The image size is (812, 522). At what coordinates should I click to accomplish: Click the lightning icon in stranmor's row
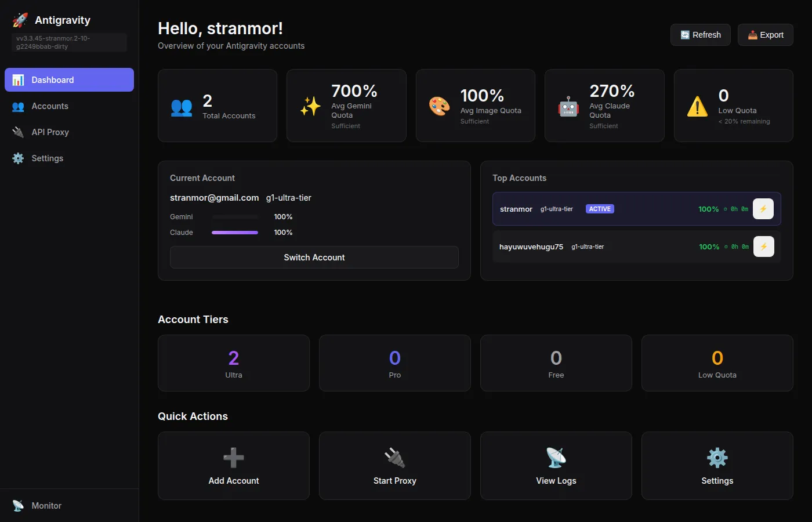[763, 209]
